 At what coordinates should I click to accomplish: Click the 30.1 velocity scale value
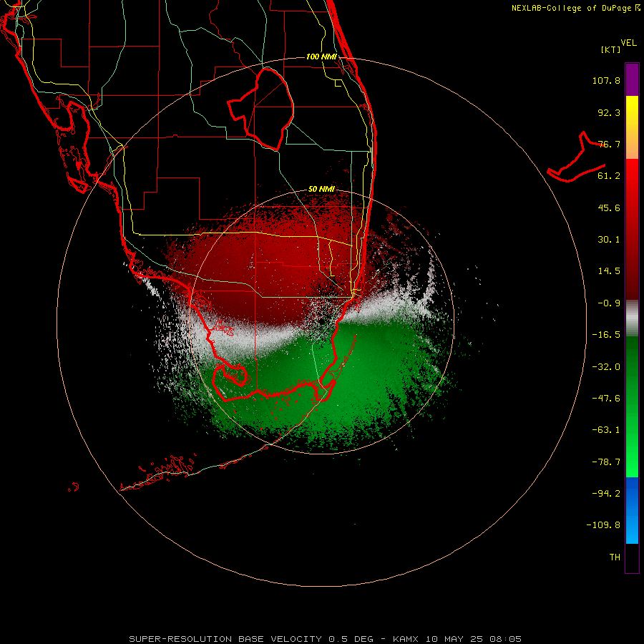609,240
